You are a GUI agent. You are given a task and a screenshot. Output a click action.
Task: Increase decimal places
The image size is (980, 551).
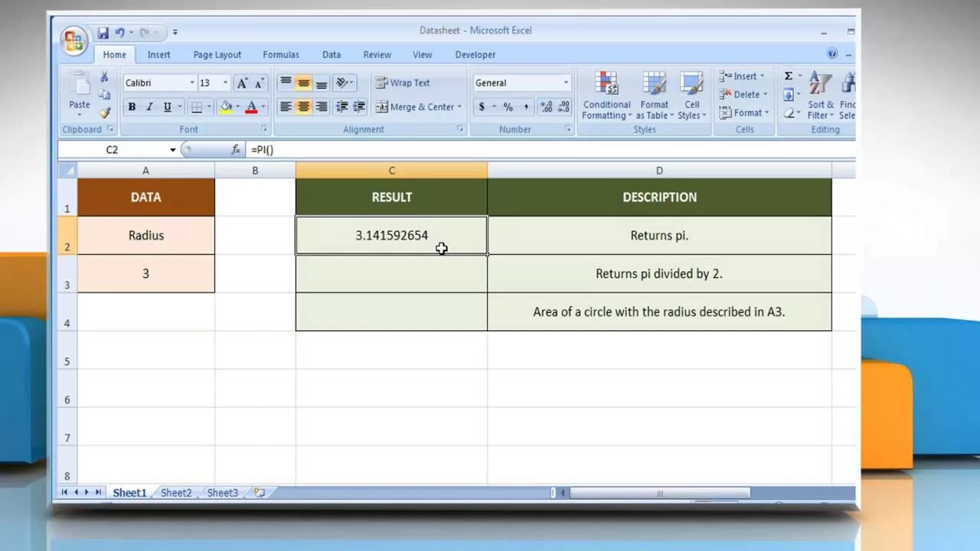click(x=546, y=107)
